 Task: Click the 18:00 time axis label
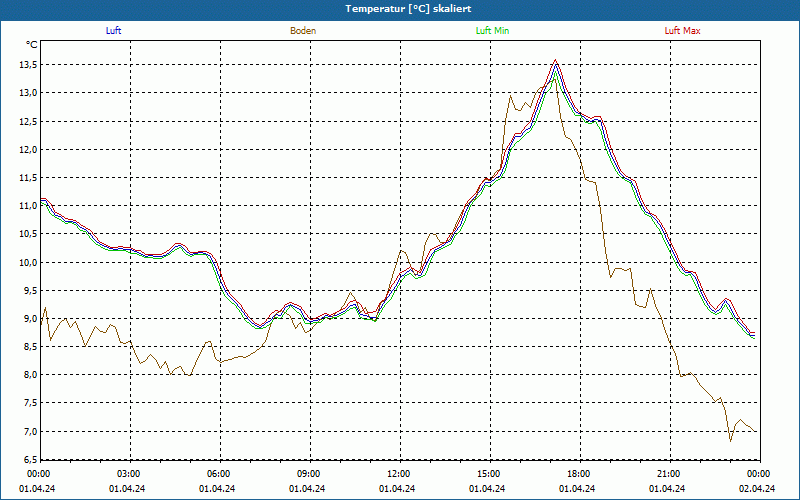click(x=577, y=474)
